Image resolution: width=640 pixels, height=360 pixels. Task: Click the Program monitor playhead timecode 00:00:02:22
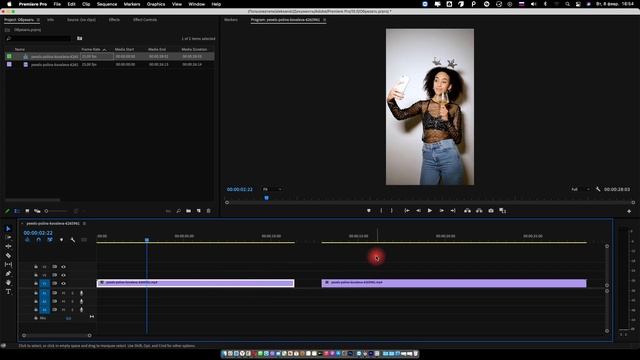click(x=240, y=189)
